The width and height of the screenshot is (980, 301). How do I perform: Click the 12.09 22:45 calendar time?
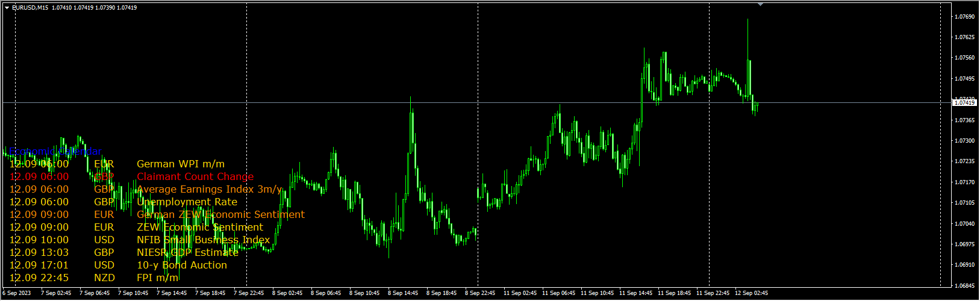point(39,278)
